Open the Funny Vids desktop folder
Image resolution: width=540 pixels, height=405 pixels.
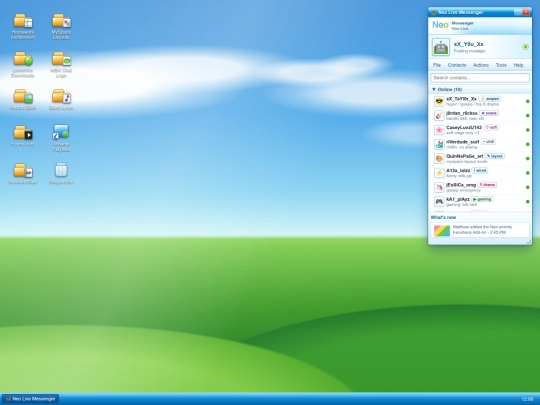click(23, 136)
